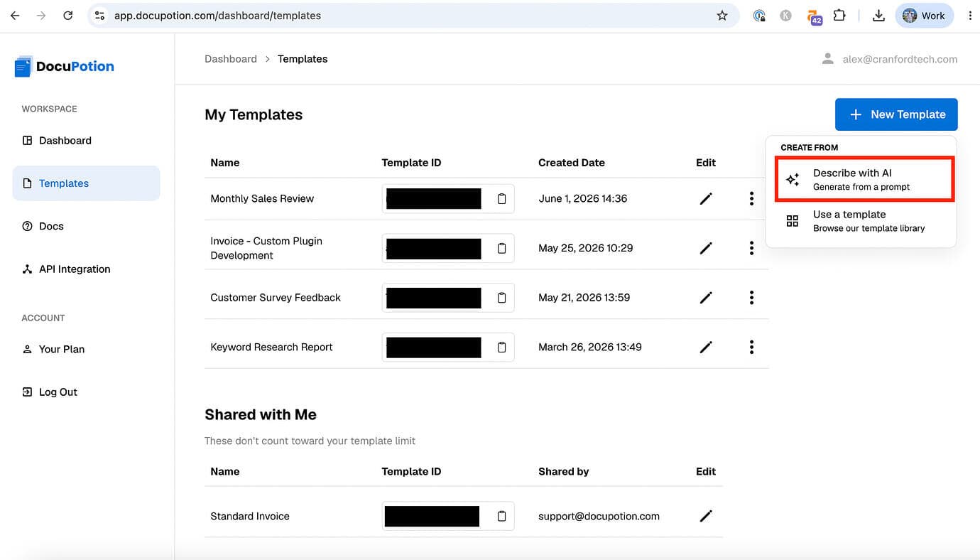Click June 1, 2026 14:36 date
The image size is (980, 560).
pyautogui.click(x=582, y=199)
